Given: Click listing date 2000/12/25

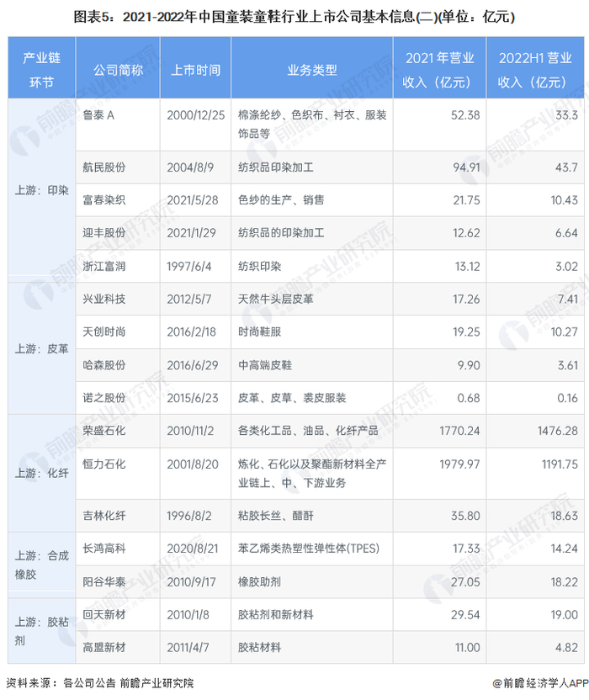Looking at the screenshot, I should click(x=195, y=115).
